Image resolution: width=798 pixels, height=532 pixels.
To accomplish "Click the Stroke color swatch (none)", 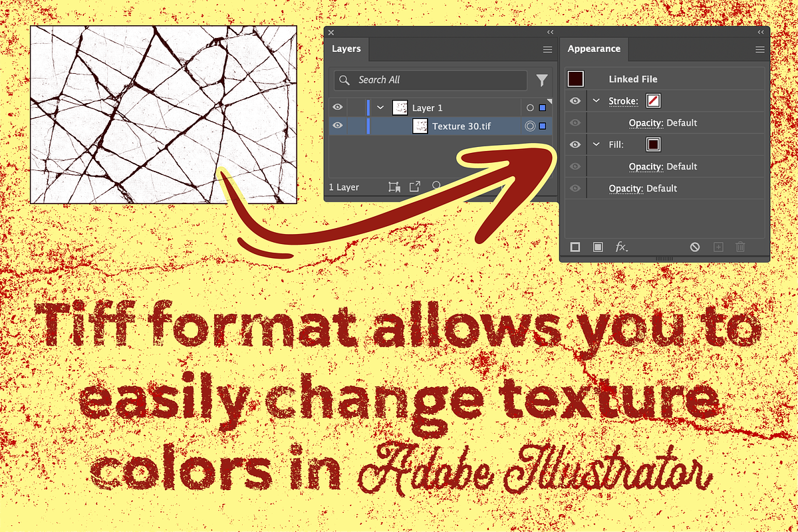I will pos(654,101).
